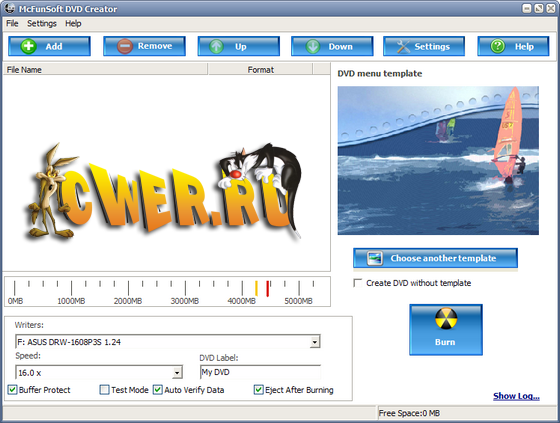Toggle the Buffer Protect checkbox
This screenshot has height=423, width=560.
tap(12, 389)
